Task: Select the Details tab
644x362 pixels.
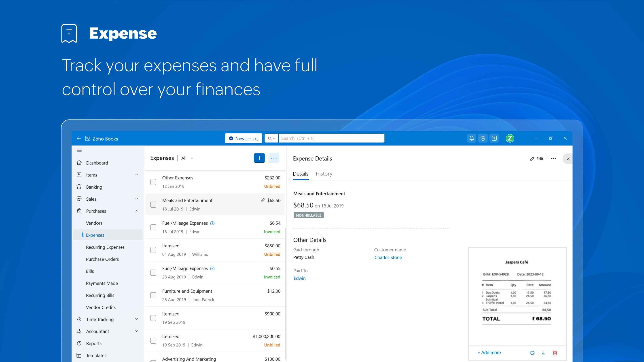Action: coord(301,174)
